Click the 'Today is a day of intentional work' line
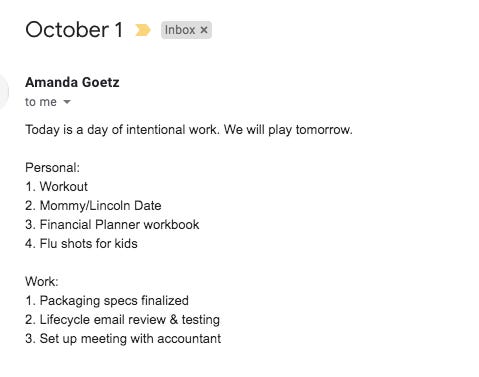Screen dimensions: 479x377 pyautogui.click(x=189, y=130)
